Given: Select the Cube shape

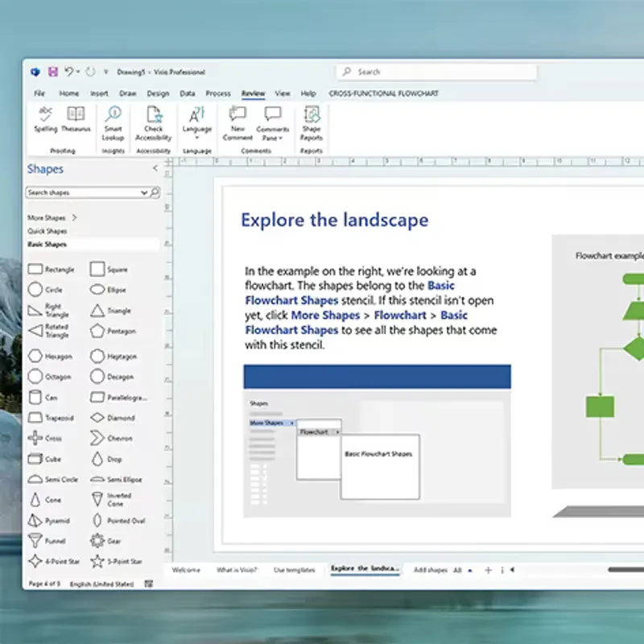Looking at the screenshot, I should click(x=44, y=459).
